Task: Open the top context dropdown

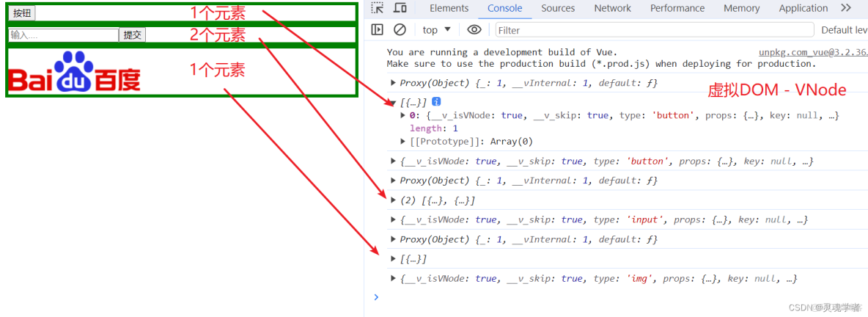Action: click(x=437, y=30)
